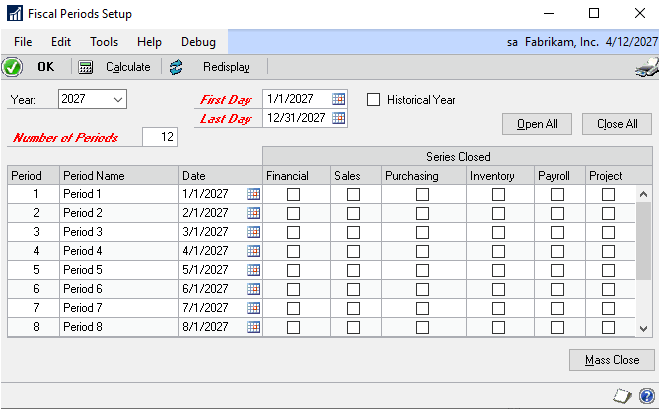Open calendar picker for First Day

pos(338,99)
